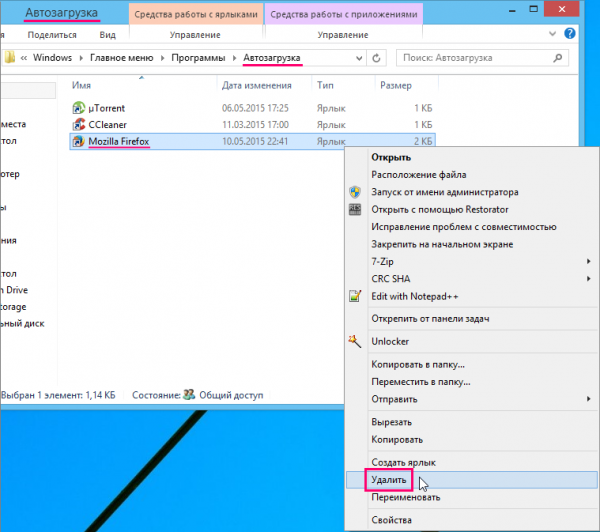The width and height of the screenshot is (600, 532).
Task: Open the Поделиться ribbon tab
Action: pyautogui.click(x=52, y=35)
